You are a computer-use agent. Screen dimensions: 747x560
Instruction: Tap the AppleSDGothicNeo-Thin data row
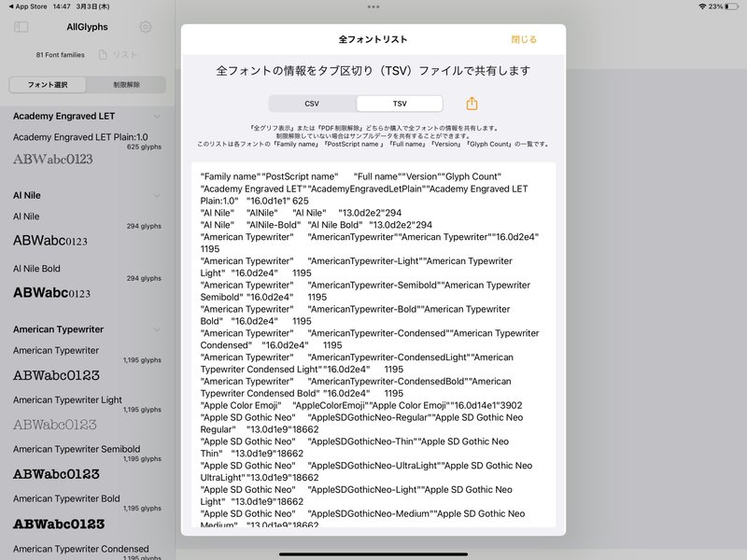coord(355,447)
